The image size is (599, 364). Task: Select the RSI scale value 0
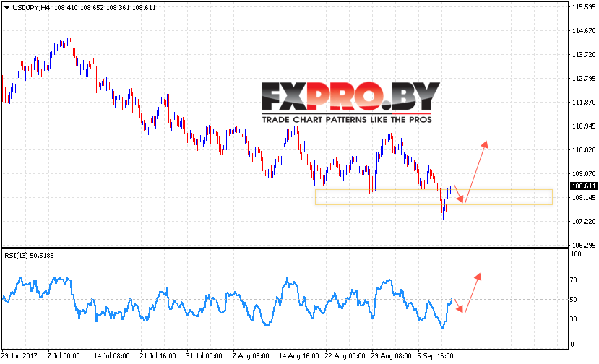coord(572,344)
